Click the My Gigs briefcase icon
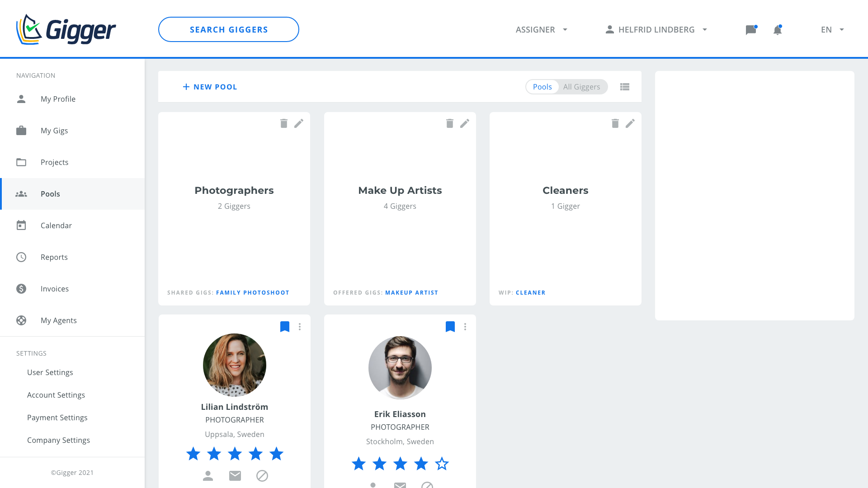 pos(21,131)
